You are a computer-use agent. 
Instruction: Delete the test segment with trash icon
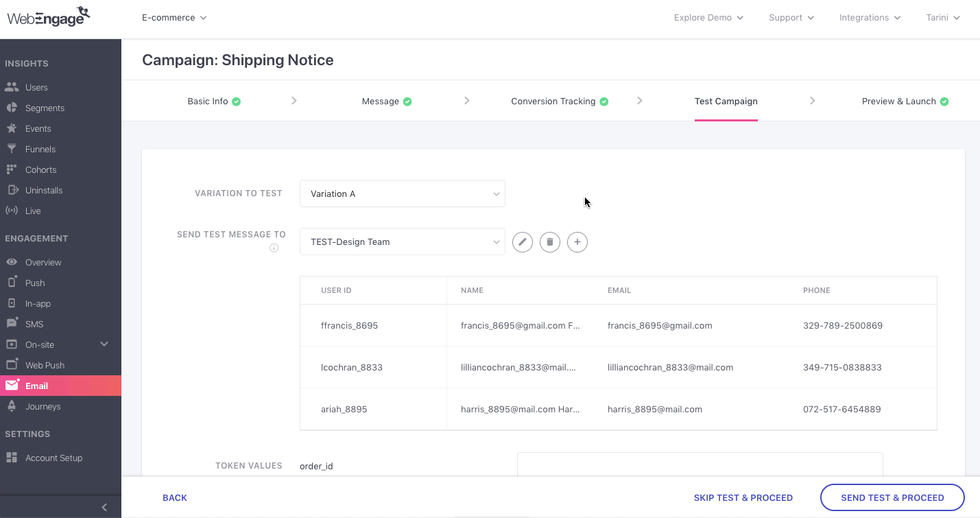click(x=550, y=242)
